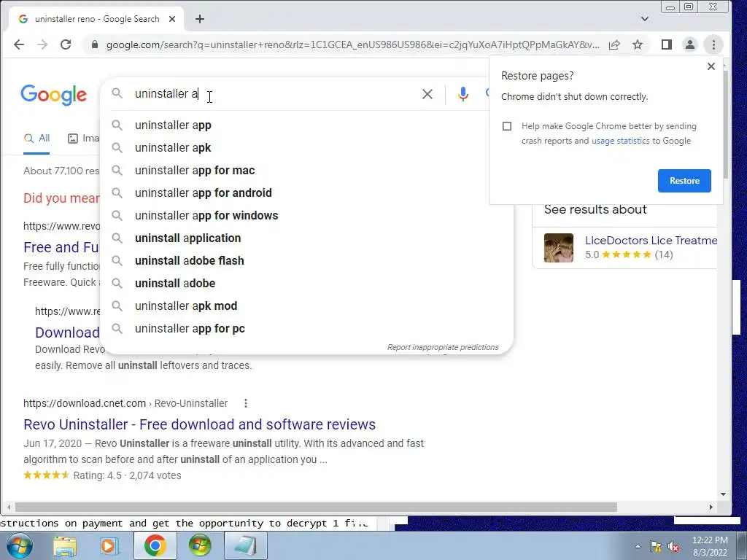Click the muted volume tray icon
Screen dimensions: 747x560
673,546
